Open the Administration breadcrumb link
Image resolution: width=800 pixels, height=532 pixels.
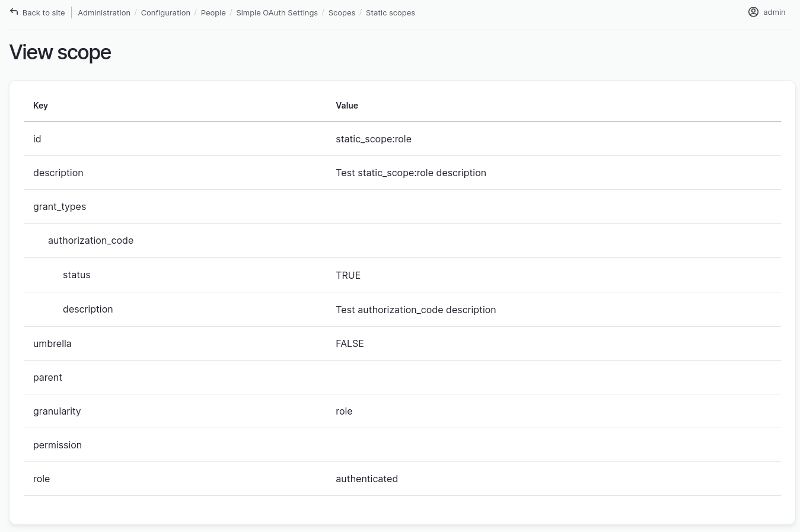[x=104, y=12]
